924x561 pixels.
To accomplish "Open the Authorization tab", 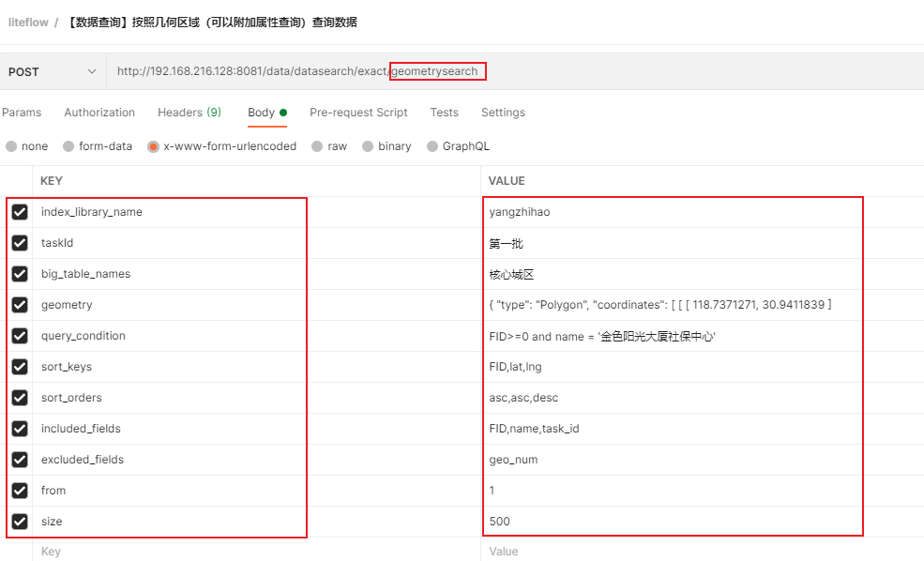I will click(99, 113).
